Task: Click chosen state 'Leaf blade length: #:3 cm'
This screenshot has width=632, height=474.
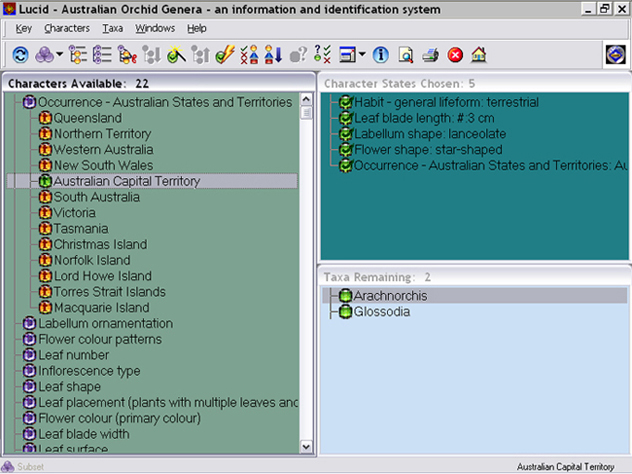Action: (x=424, y=118)
